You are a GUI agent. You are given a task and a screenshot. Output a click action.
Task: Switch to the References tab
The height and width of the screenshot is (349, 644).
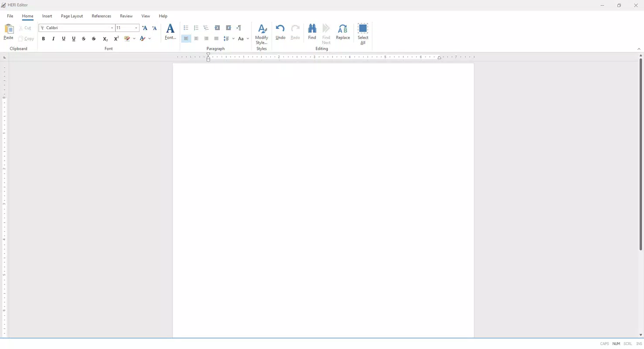click(101, 16)
